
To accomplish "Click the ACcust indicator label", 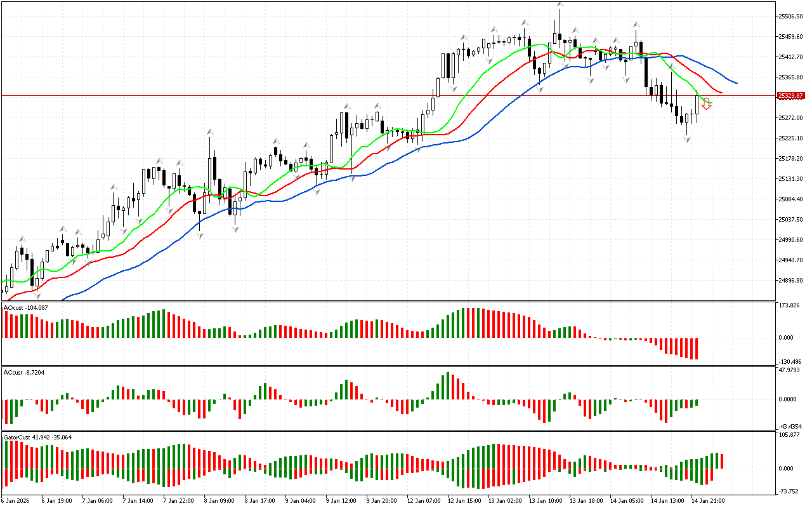I will [x=24, y=371].
